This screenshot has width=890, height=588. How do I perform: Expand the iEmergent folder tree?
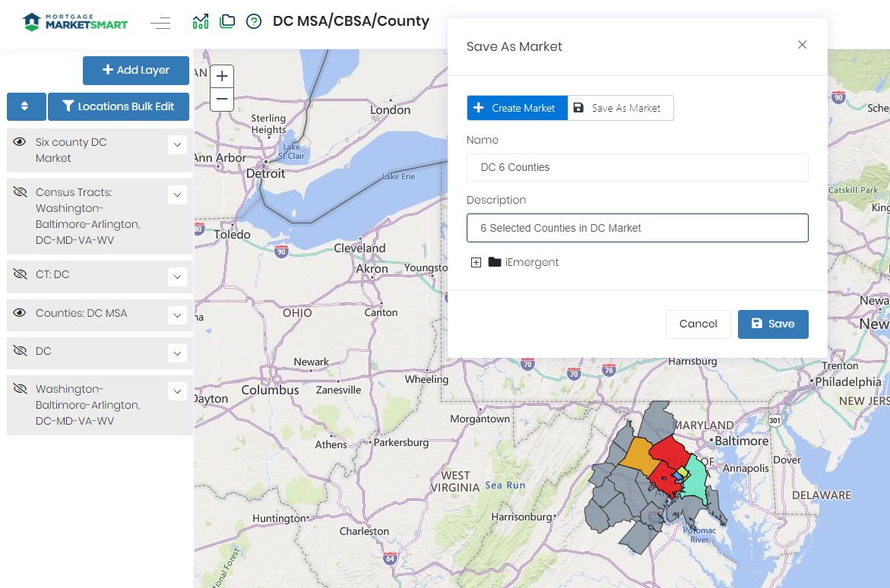pos(477,262)
